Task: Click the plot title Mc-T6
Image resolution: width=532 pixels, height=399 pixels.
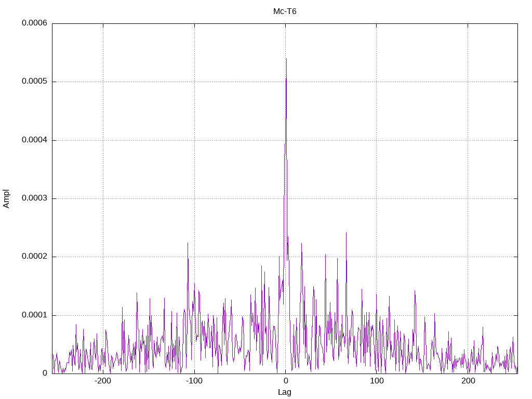Action: [285, 11]
